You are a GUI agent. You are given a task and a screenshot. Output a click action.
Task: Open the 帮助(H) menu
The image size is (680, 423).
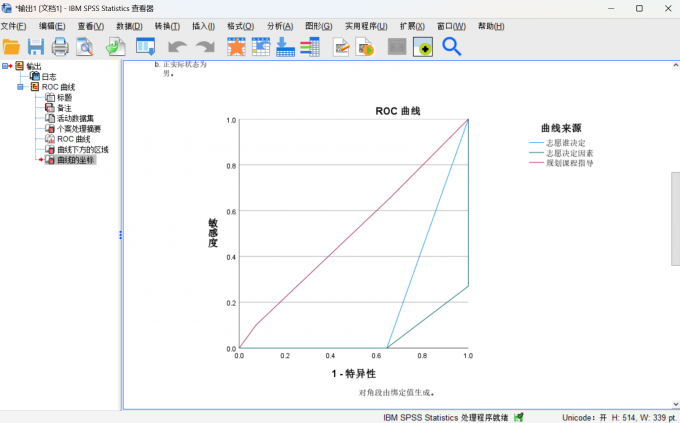[x=491, y=26]
